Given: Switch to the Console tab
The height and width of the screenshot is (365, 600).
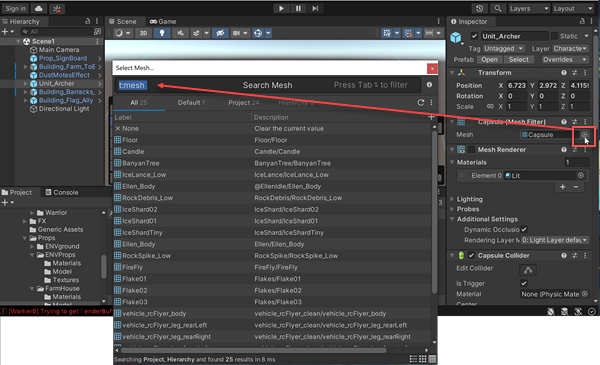Looking at the screenshot, I should click(x=62, y=192).
